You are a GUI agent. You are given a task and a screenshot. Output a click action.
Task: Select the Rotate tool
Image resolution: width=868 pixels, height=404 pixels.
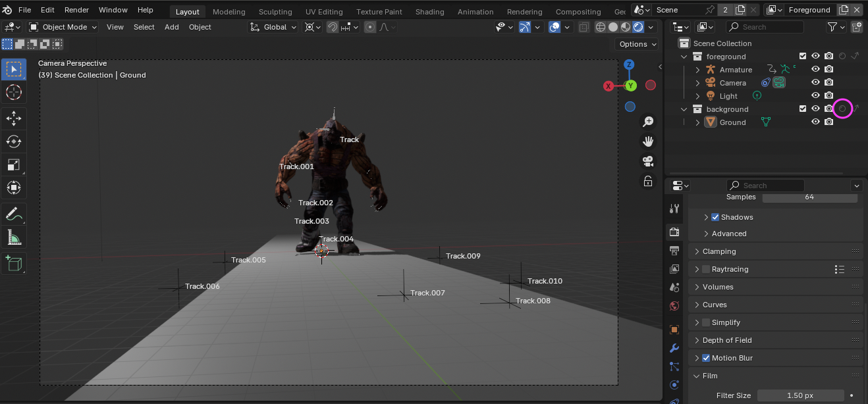(13, 141)
